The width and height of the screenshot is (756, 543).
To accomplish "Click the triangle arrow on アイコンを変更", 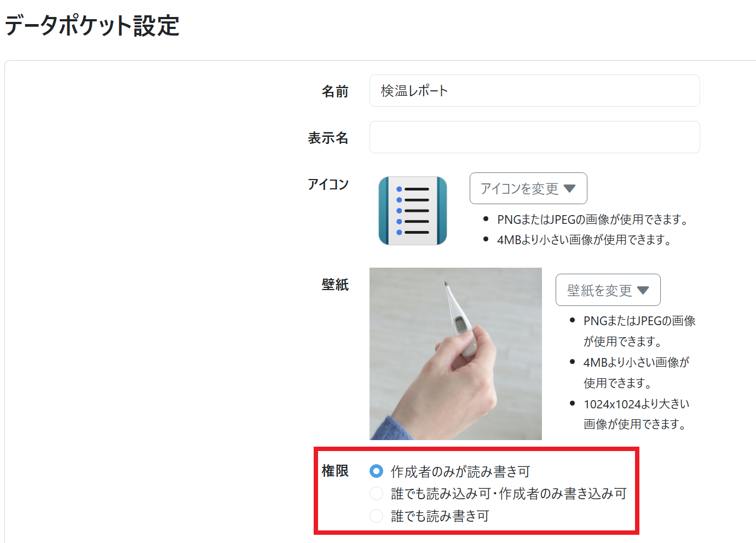I will [x=569, y=188].
